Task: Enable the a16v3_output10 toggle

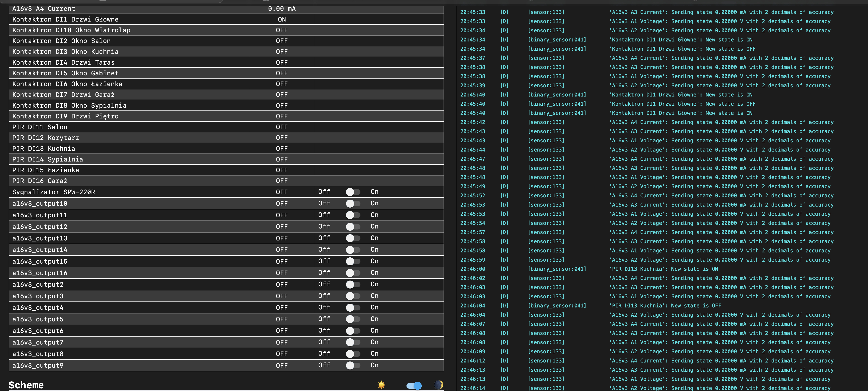Action: coord(353,204)
